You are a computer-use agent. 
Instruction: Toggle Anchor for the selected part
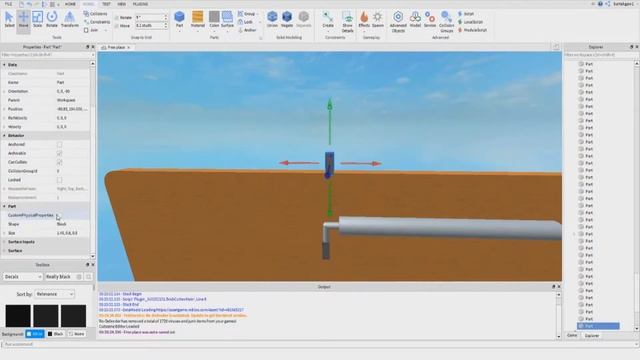click(247, 30)
